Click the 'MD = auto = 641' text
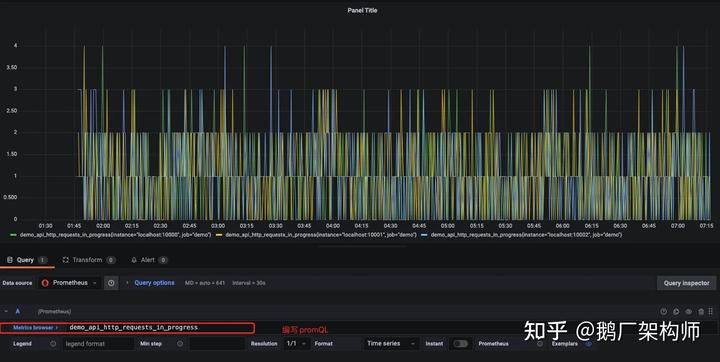The height and width of the screenshot is (362, 720). 205,283
